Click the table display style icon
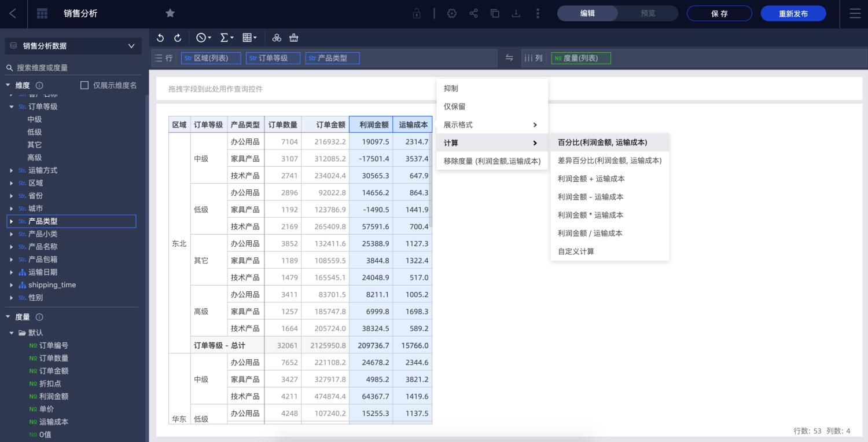This screenshot has height=442, width=868. [247, 37]
